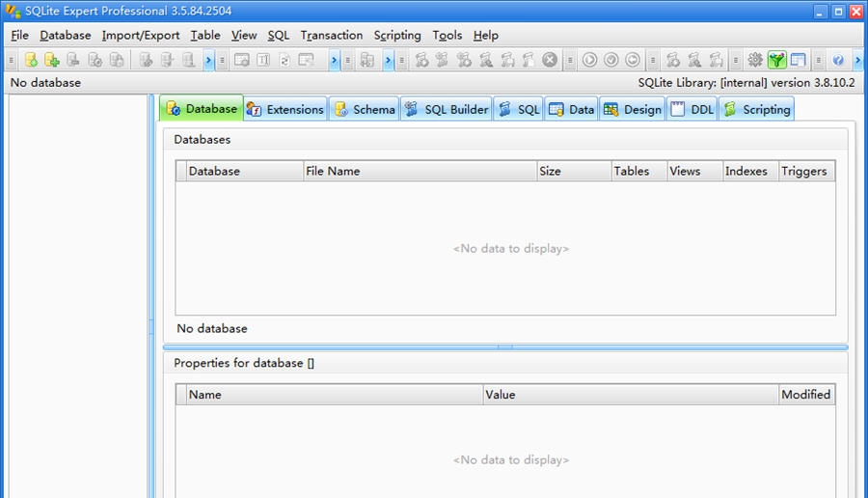Screen dimensions: 868x498
Task: Open the File menu
Action: click(x=19, y=36)
